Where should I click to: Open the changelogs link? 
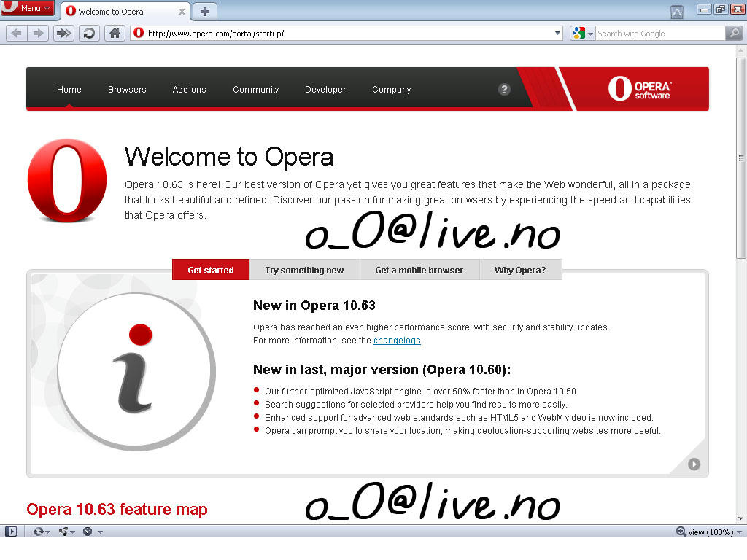pyautogui.click(x=397, y=341)
